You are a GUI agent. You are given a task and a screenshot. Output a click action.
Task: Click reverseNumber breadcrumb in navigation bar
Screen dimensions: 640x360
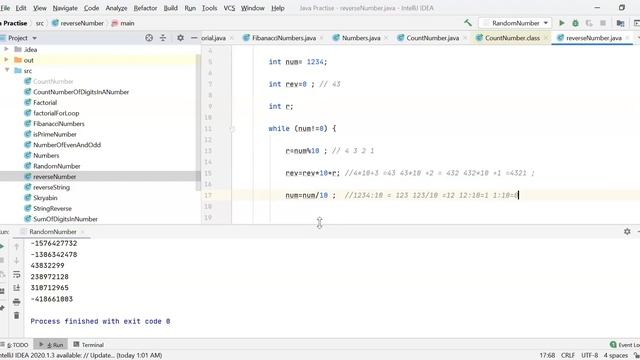click(78, 23)
